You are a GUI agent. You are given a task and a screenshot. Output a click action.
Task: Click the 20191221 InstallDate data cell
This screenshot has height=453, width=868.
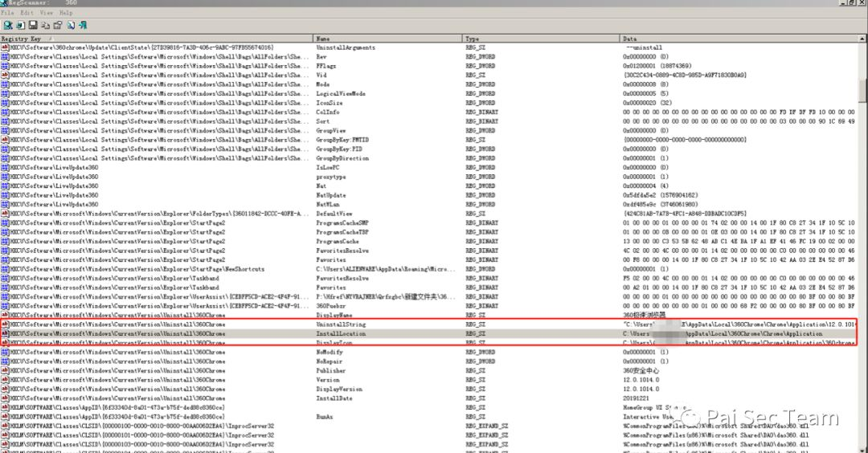tap(636, 398)
